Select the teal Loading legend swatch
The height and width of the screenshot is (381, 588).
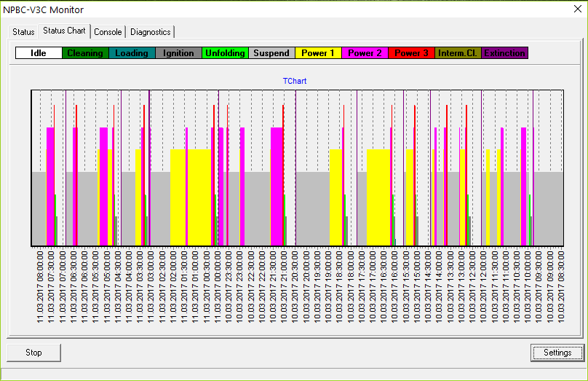132,53
